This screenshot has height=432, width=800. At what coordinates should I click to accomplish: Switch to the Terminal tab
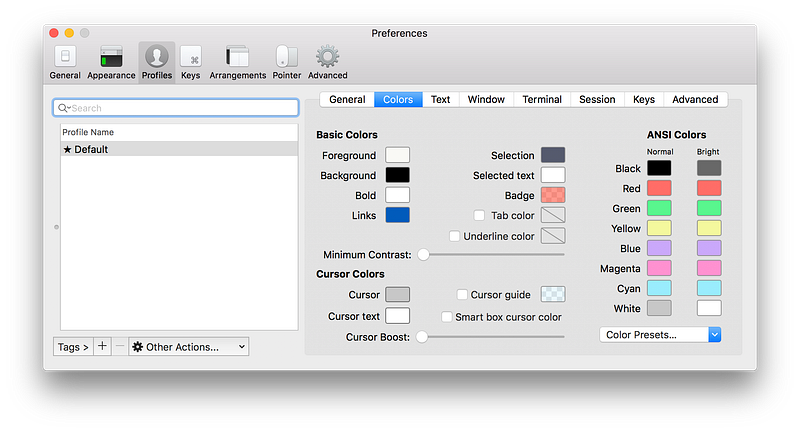pyautogui.click(x=542, y=99)
